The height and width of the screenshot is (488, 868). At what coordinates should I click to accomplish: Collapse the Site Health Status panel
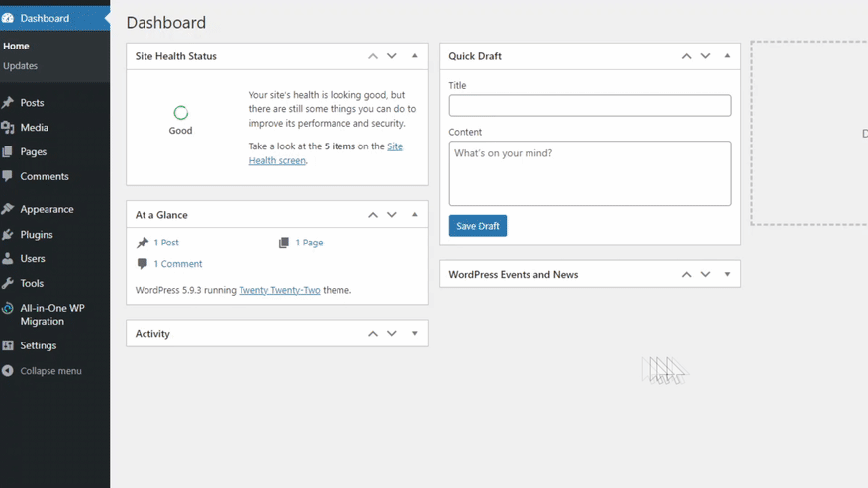415,56
